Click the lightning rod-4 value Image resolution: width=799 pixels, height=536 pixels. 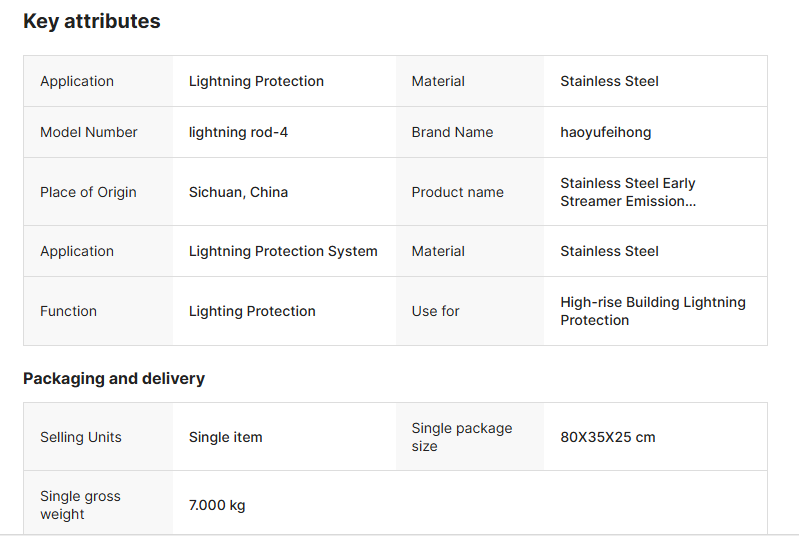238,132
